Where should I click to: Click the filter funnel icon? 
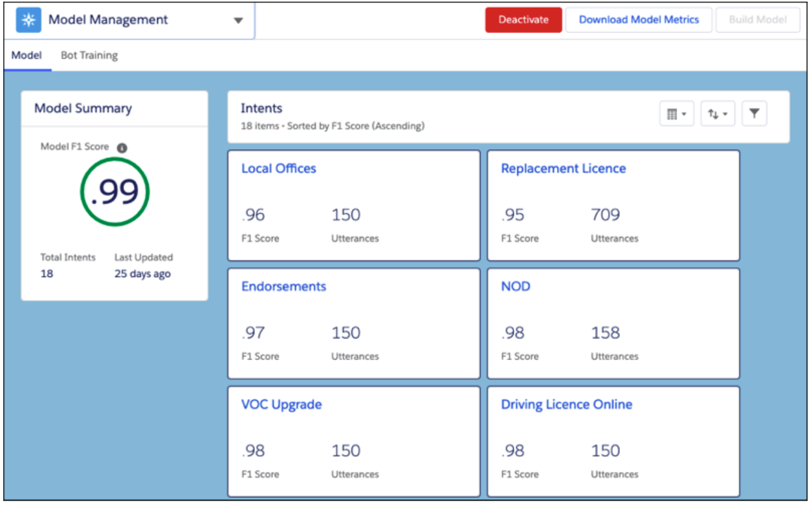click(x=754, y=114)
